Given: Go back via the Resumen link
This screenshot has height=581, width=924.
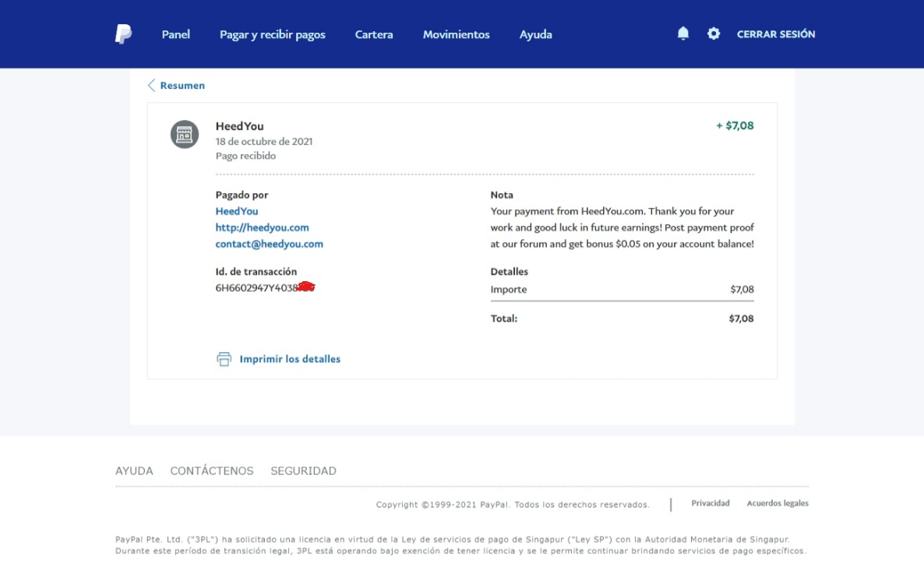Looking at the screenshot, I should [182, 86].
